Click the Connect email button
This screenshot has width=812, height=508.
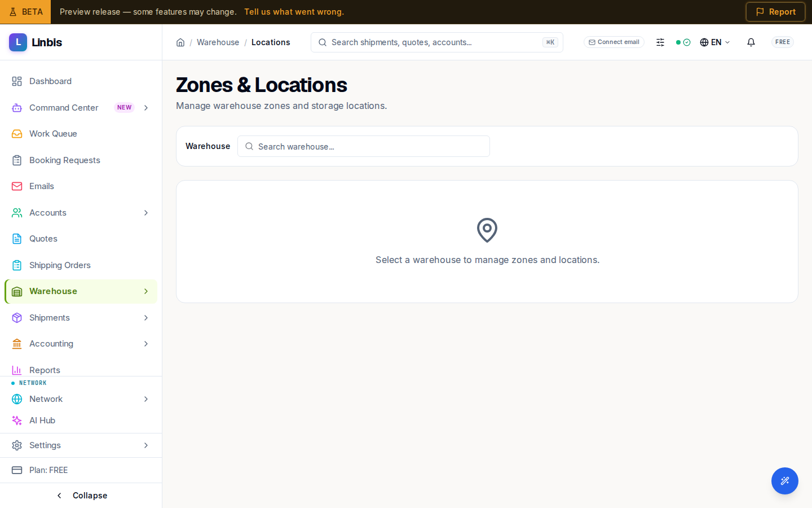tap(614, 42)
